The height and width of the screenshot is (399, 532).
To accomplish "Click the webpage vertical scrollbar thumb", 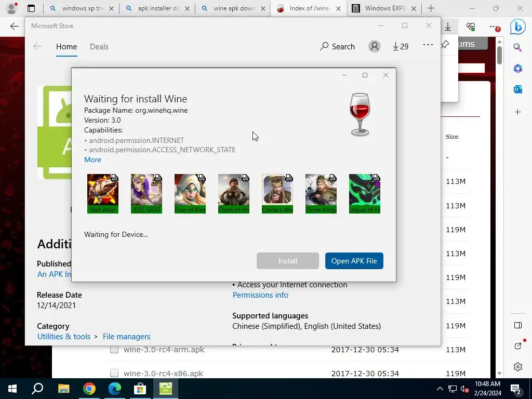I will tap(499, 55).
